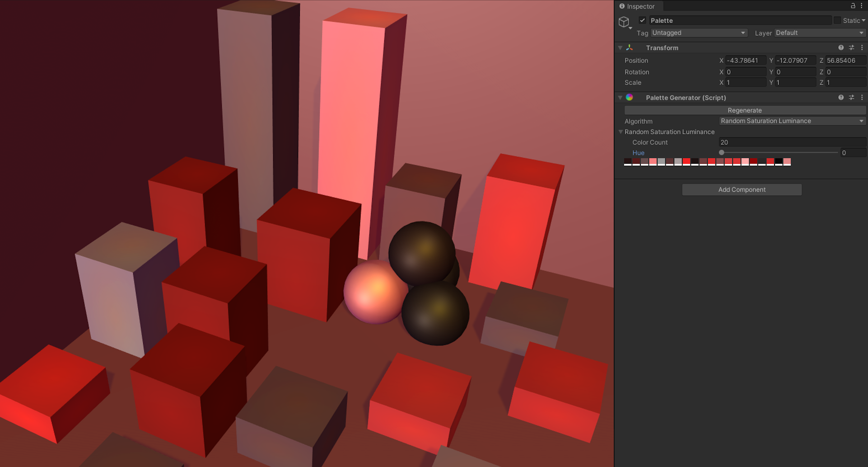Screen dimensions: 868x467
Task: Click the Hue numeric value field
Action: [x=853, y=153]
